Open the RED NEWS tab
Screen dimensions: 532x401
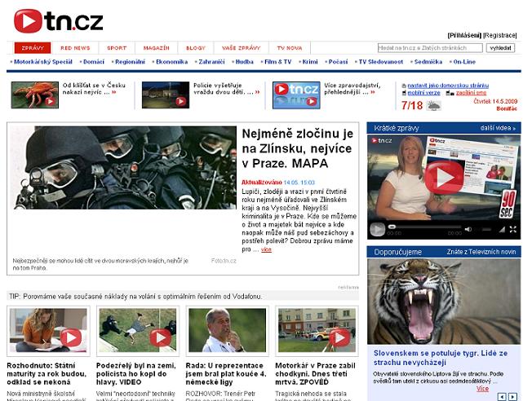click(x=75, y=48)
